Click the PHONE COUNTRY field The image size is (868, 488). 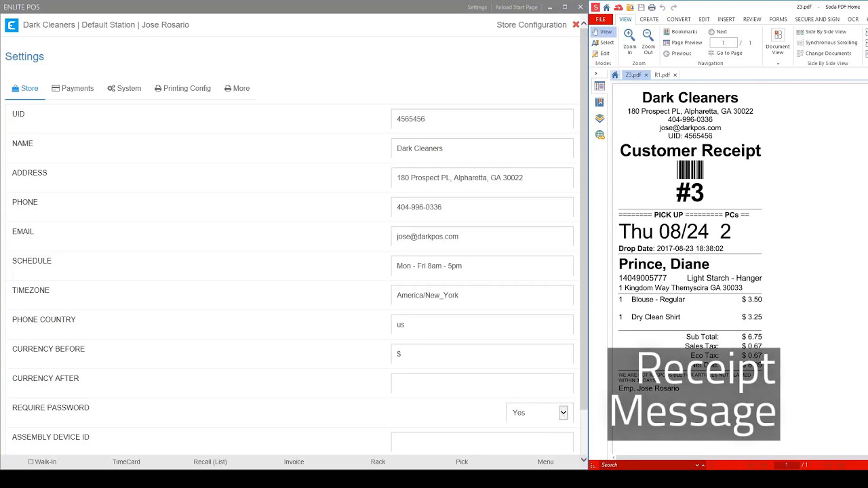[482, 325]
